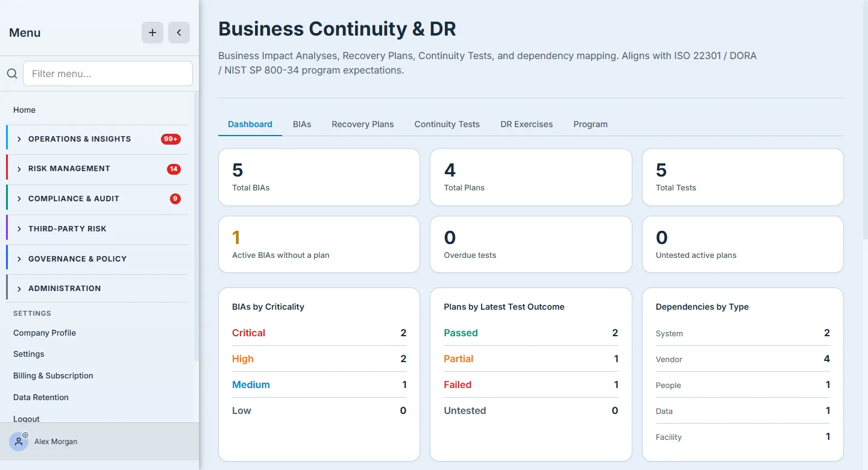Click the sidebar menu scrollbar

click(x=196, y=226)
